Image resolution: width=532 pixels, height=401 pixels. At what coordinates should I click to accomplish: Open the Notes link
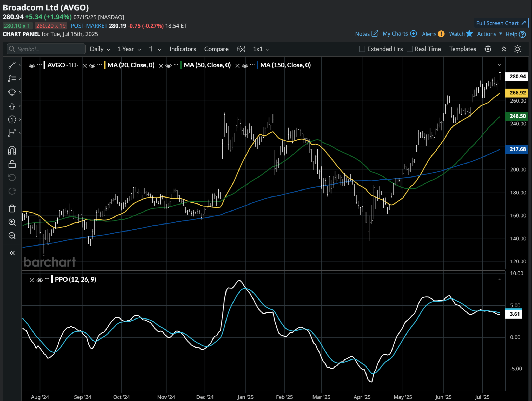[x=362, y=34]
